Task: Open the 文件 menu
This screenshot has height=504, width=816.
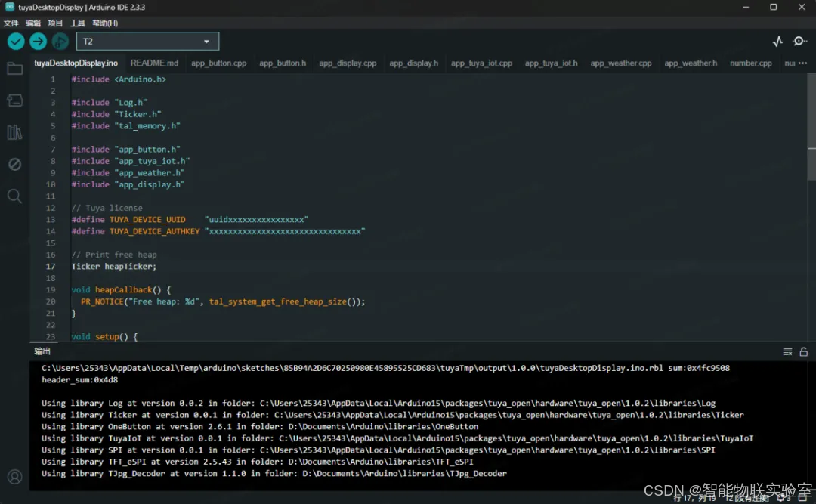Action: click(11, 23)
